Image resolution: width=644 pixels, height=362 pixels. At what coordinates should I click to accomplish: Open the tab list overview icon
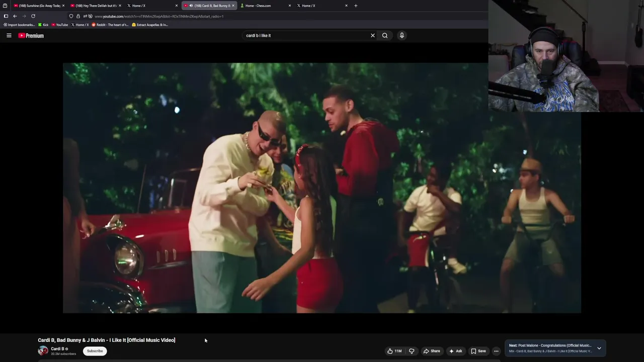pos(5,6)
